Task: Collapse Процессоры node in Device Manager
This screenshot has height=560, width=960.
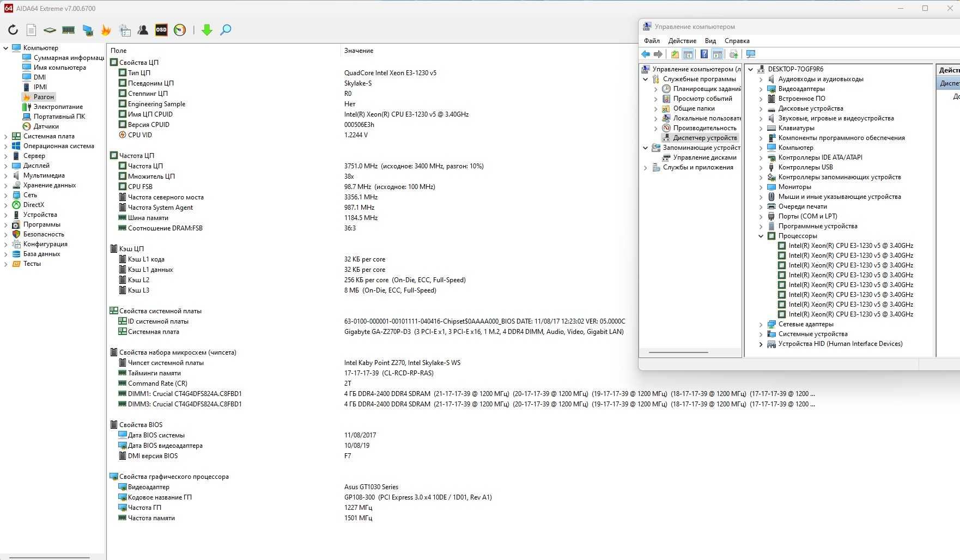Action: pos(761,236)
